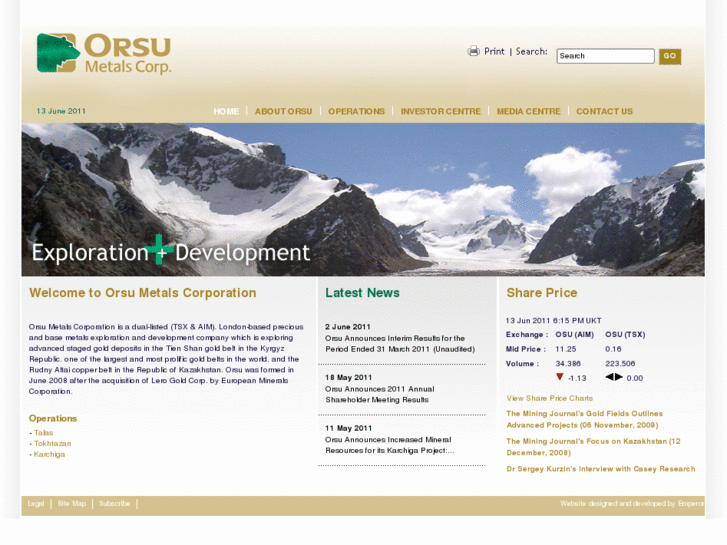
Task: Open the Subscribe footer link
Action: 115,504
